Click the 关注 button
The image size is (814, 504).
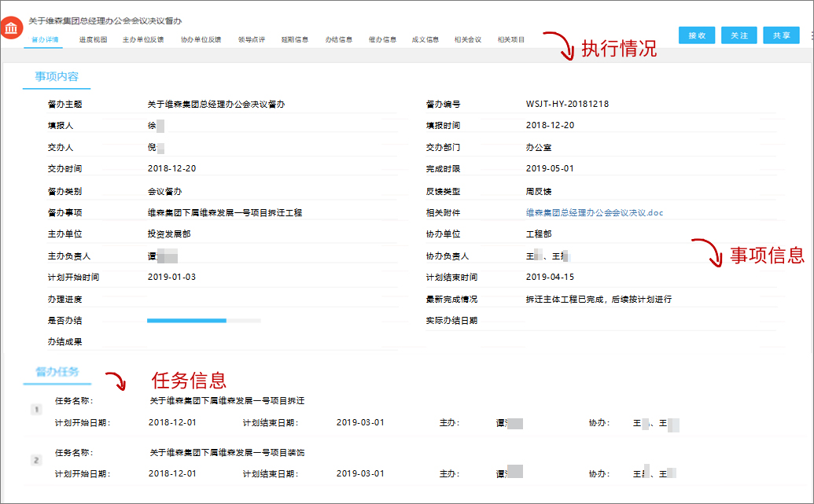pyautogui.click(x=738, y=35)
